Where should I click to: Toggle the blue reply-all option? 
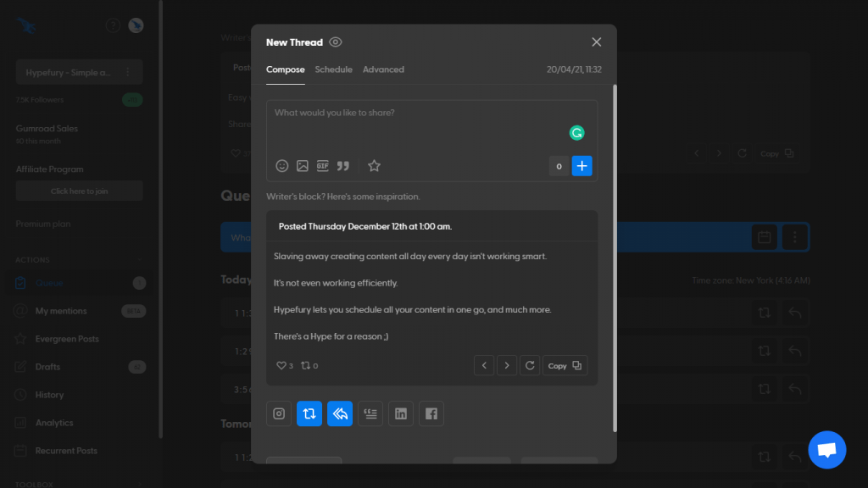(340, 413)
